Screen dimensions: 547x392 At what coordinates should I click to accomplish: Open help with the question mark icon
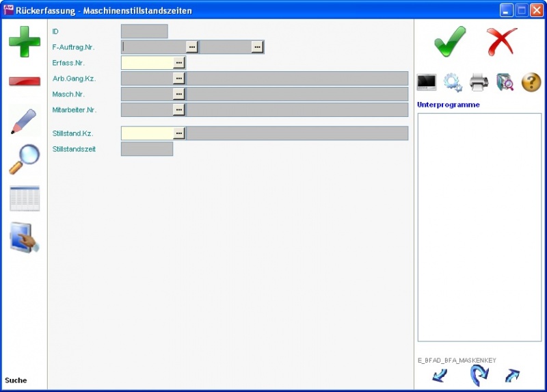tap(531, 82)
